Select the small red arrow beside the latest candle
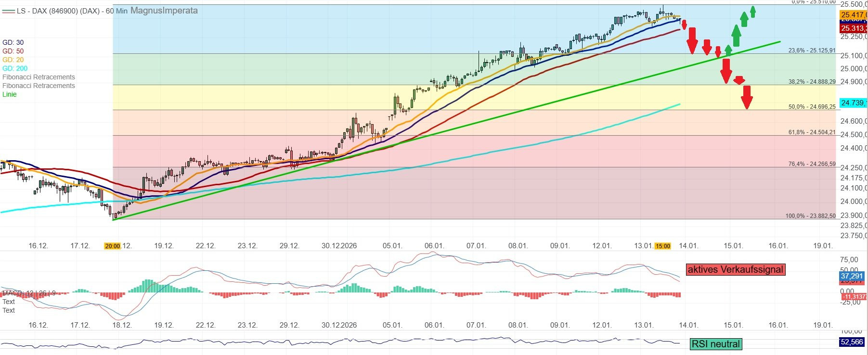The width and height of the screenshot is (868, 355). (684, 25)
